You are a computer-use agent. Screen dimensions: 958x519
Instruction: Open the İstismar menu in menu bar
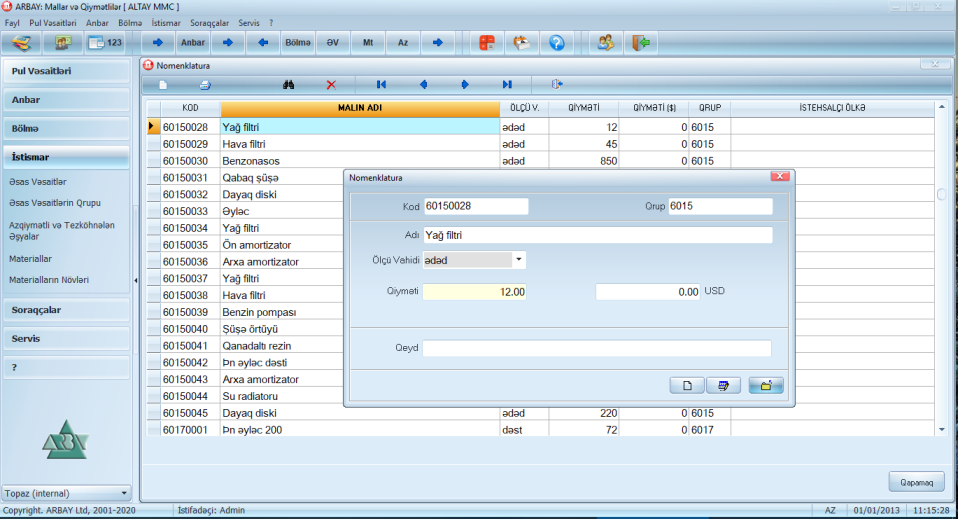click(x=165, y=22)
